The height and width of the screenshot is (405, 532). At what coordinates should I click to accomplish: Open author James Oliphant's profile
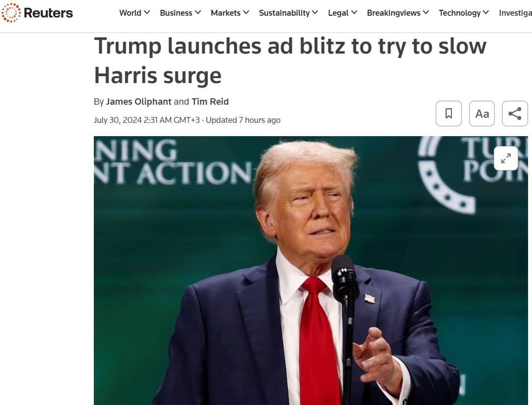pos(139,102)
